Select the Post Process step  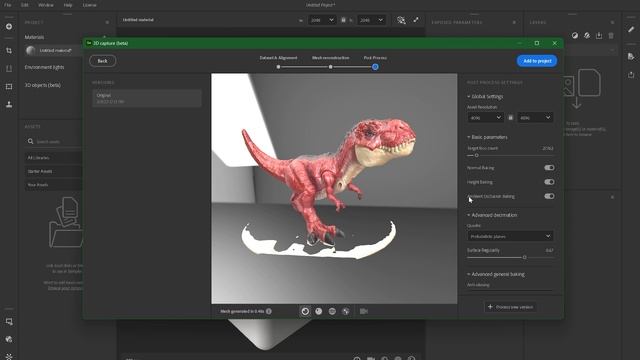(x=375, y=58)
